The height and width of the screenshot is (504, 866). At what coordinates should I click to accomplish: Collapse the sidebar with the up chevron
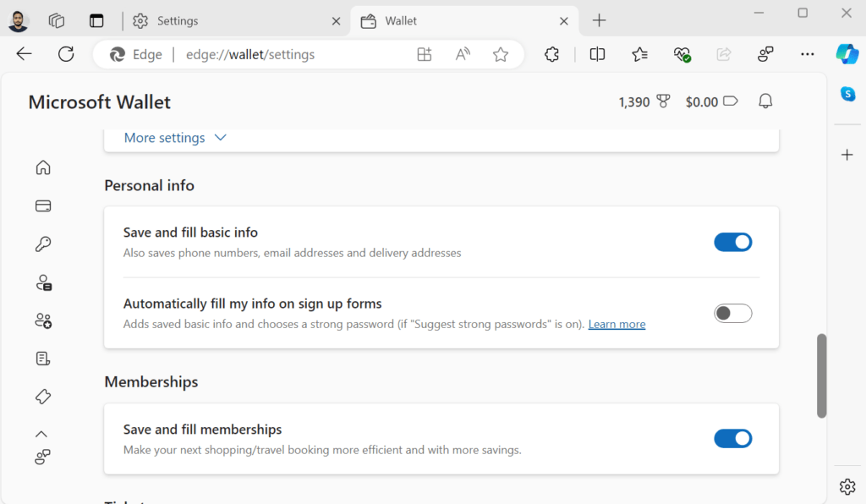(41, 434)
